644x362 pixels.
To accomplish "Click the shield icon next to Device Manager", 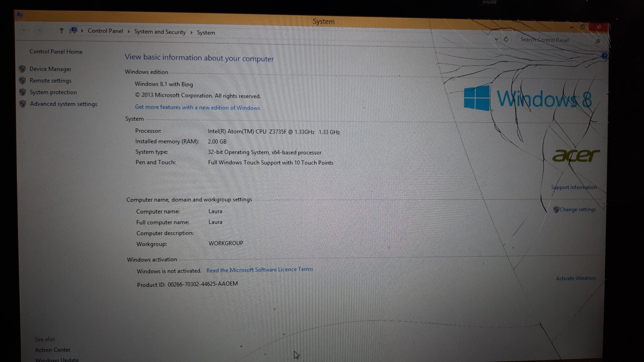I will (x=23, y=69).
